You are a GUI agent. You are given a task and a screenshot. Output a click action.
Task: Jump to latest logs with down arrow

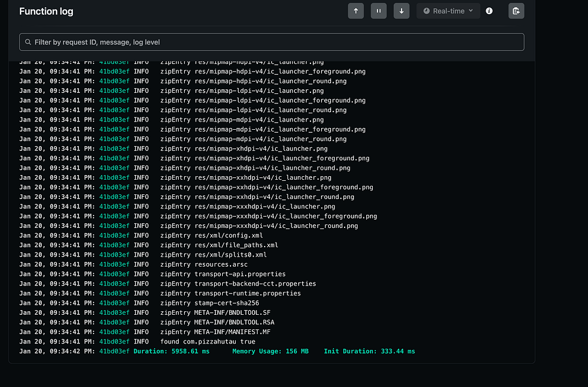coord(402,11)
